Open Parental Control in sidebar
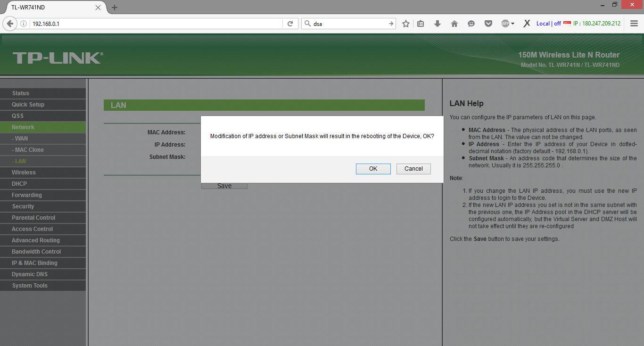644x346 pixels. tap(43, 218)
